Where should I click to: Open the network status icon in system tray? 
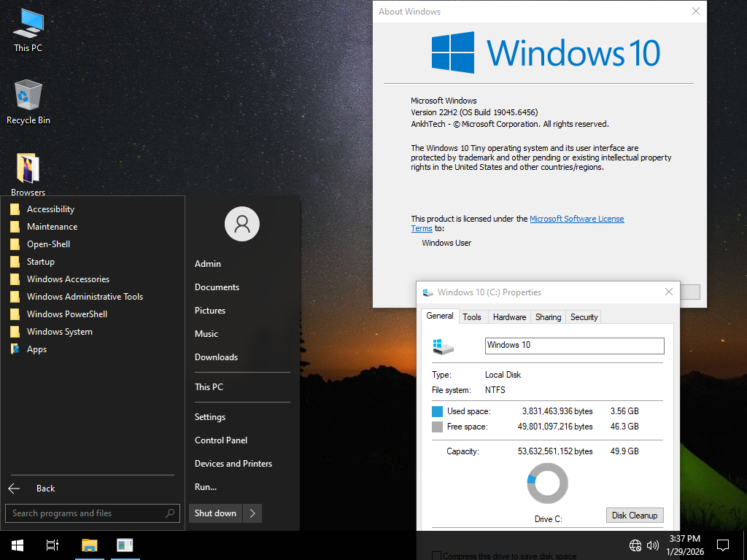[635, 545]
